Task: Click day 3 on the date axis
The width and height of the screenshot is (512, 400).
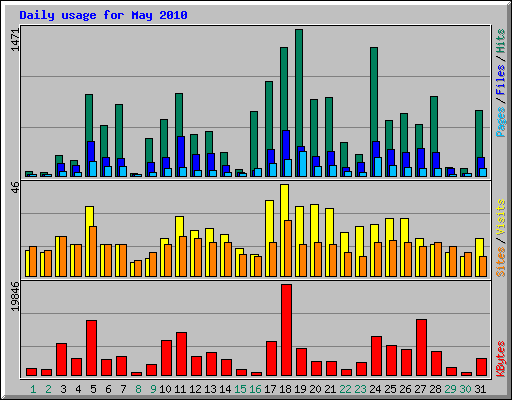Action: pos(63,389)
